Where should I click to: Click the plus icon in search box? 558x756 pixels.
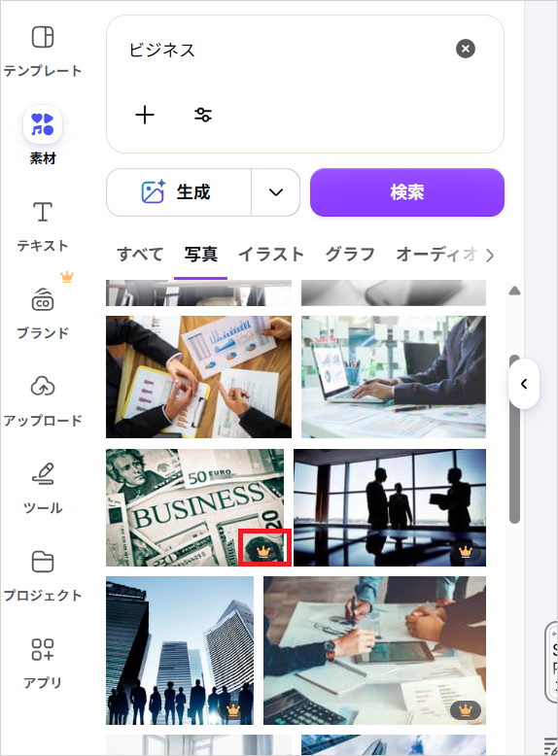(145, 115)
